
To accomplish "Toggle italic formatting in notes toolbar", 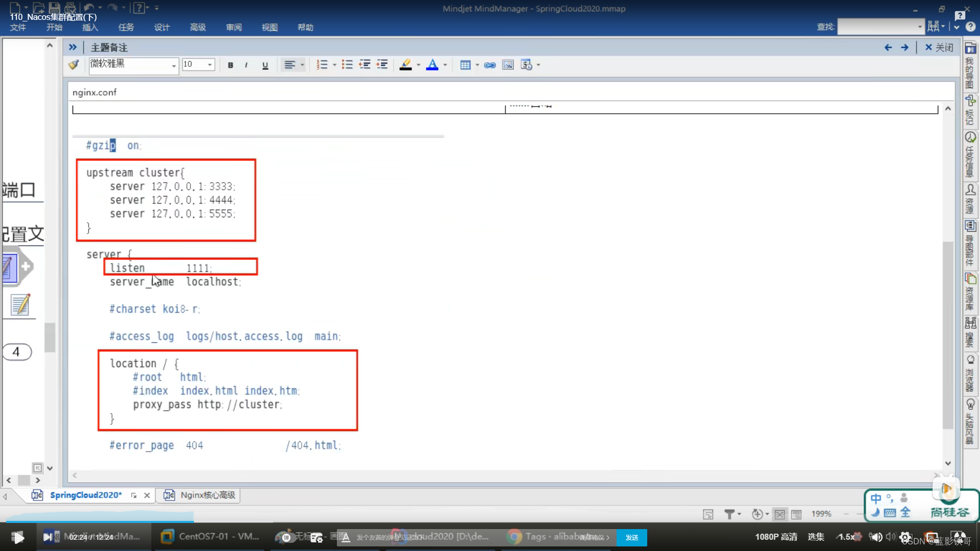I will pos(247,65).
